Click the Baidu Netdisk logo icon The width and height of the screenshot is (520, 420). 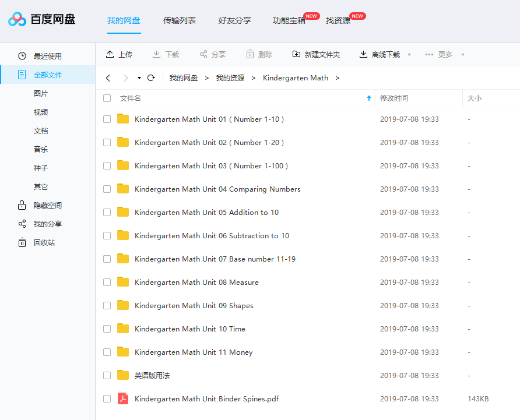(x=17, y=20)
